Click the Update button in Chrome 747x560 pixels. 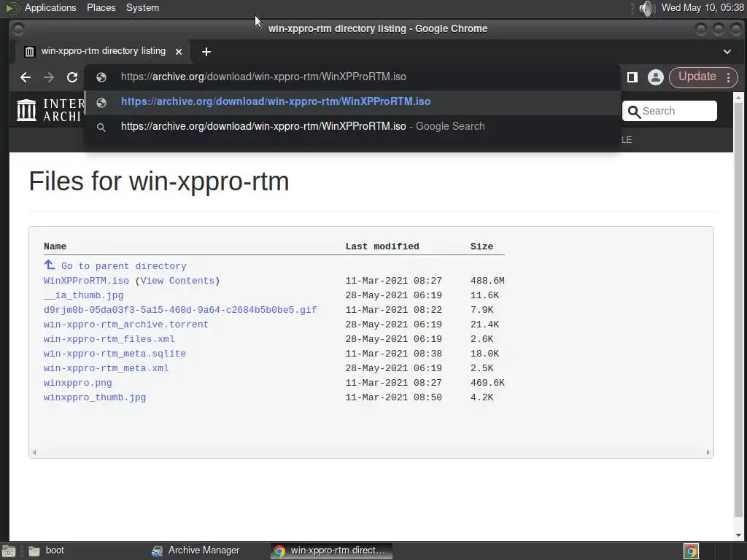(x=697, y=77)
